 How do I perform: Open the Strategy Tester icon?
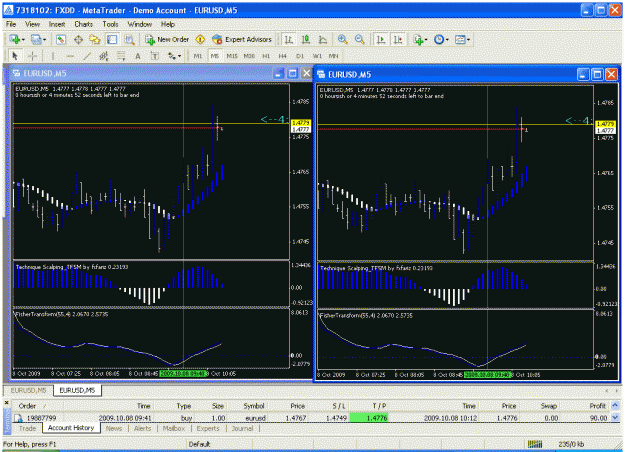coord(129,39)
